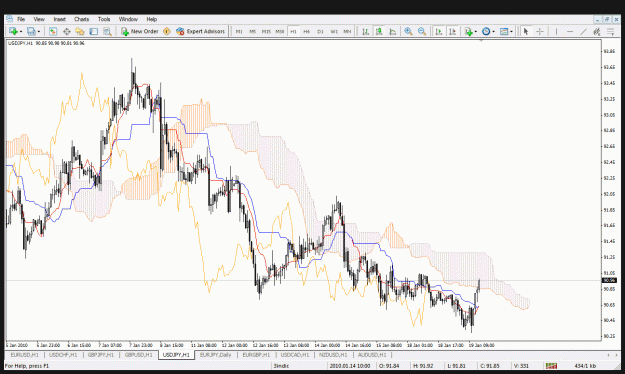Open the View menu

39,19
